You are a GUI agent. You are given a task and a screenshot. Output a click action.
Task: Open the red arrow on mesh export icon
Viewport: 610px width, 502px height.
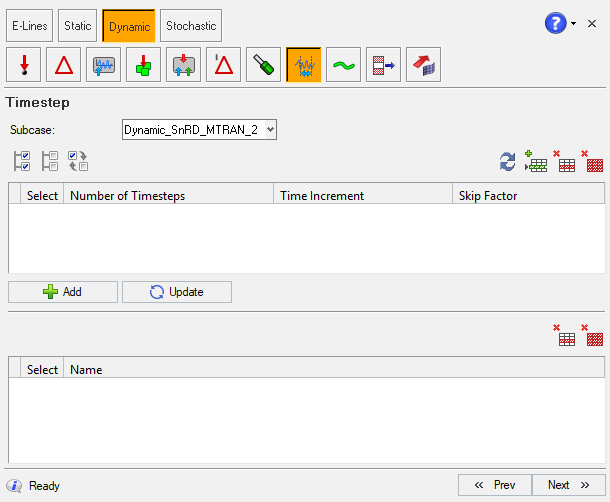(x=424, y=65)
